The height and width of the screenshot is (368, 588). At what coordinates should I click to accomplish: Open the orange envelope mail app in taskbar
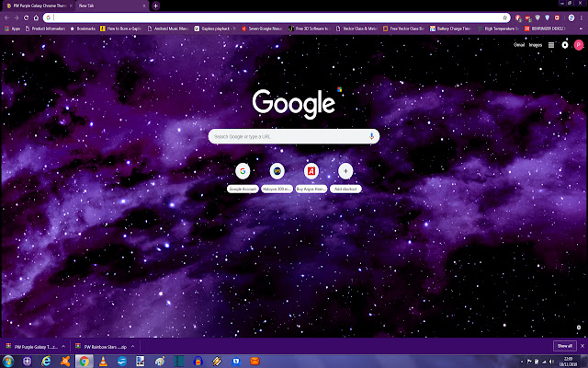click(x=255, y=362)
